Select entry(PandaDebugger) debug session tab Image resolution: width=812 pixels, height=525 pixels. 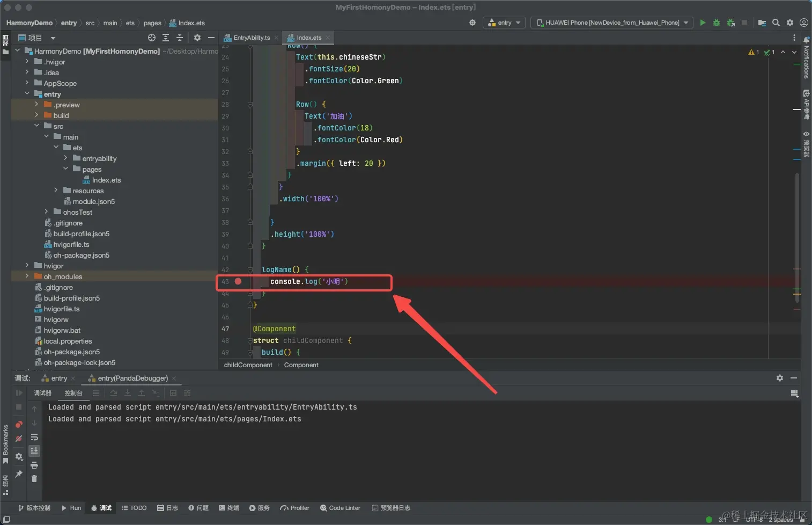pyautogui.click(x=132, y=378)
